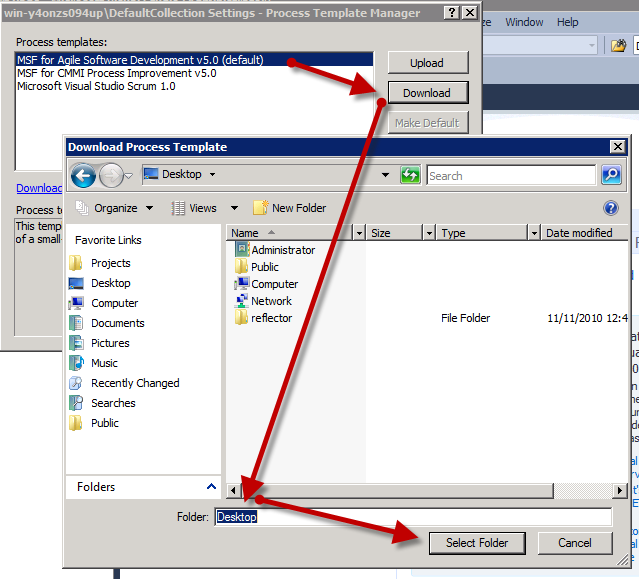This screenshot has height=579, width=639.
Task: Open recent pages dropdown beside Forward arrow
Action: tap(128, 176)
